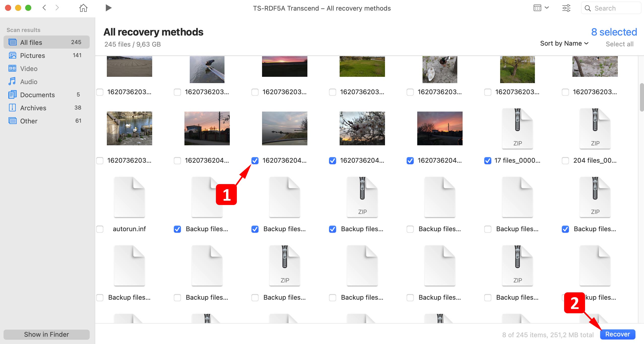Click the Search field
Screen dimensions: 644x344
click(x=611, y=8)
